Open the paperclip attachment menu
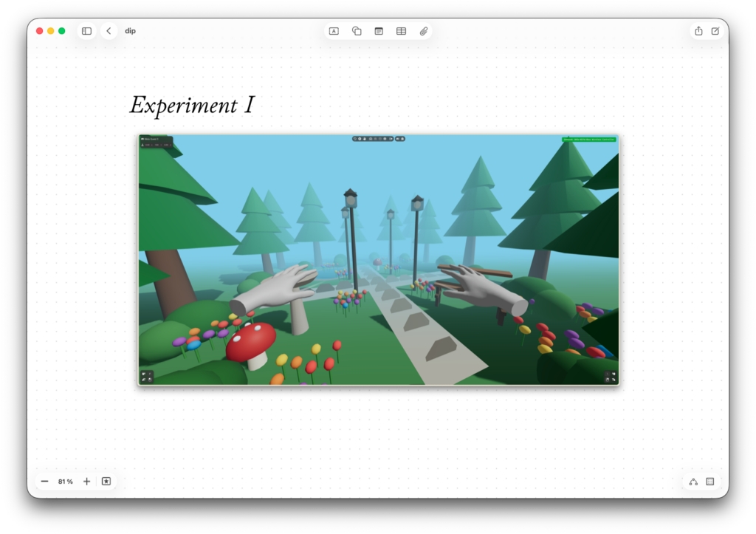 tap(424, 31)
